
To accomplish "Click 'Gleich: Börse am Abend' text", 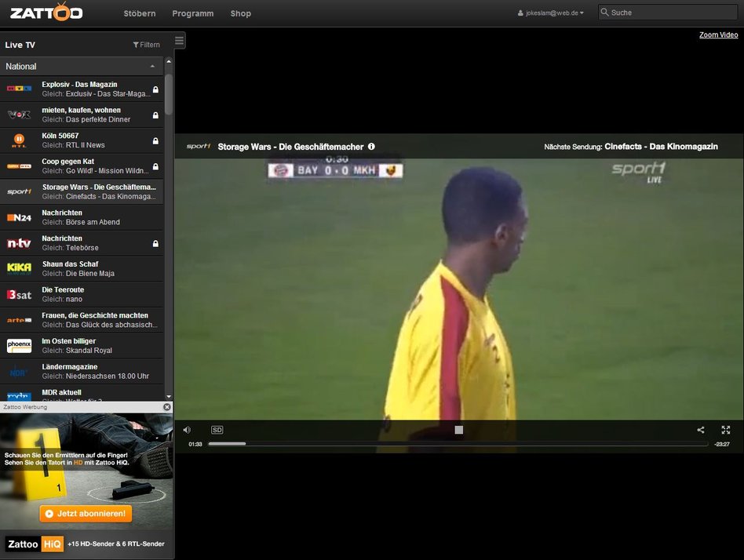I will [x=81, y=222].
